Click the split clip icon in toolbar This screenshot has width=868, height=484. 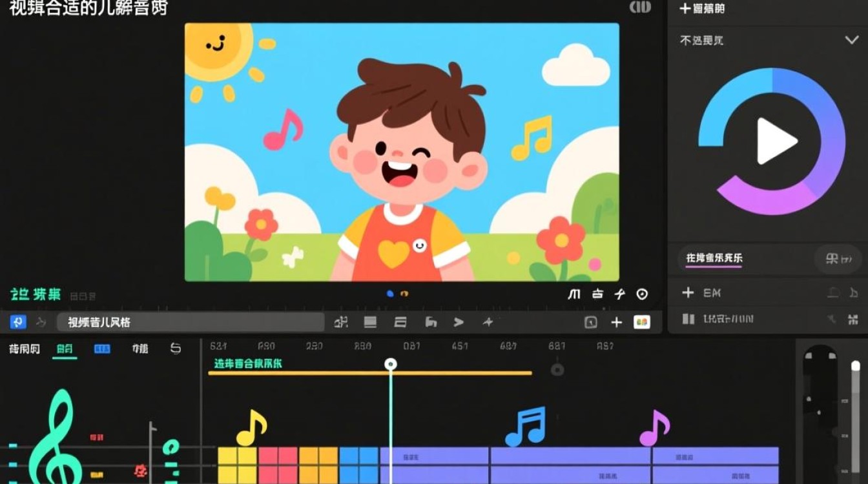point(341,322)
